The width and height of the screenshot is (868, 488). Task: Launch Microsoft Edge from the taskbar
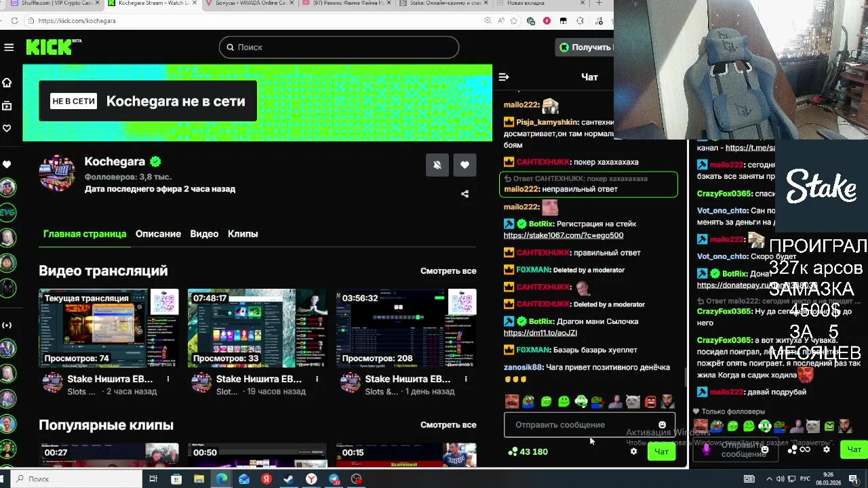coord(222,479)
